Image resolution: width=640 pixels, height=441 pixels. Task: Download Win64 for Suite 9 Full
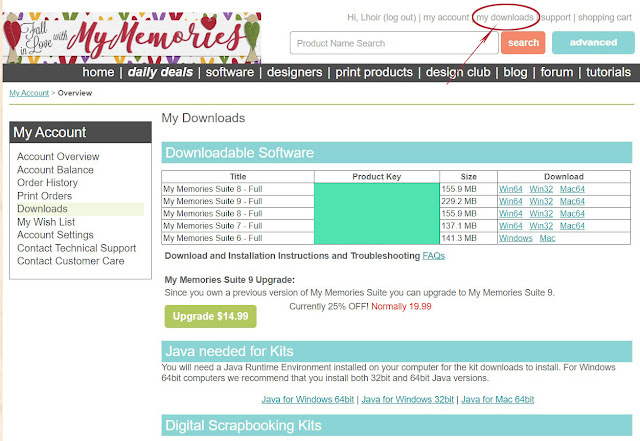(511, 201)
